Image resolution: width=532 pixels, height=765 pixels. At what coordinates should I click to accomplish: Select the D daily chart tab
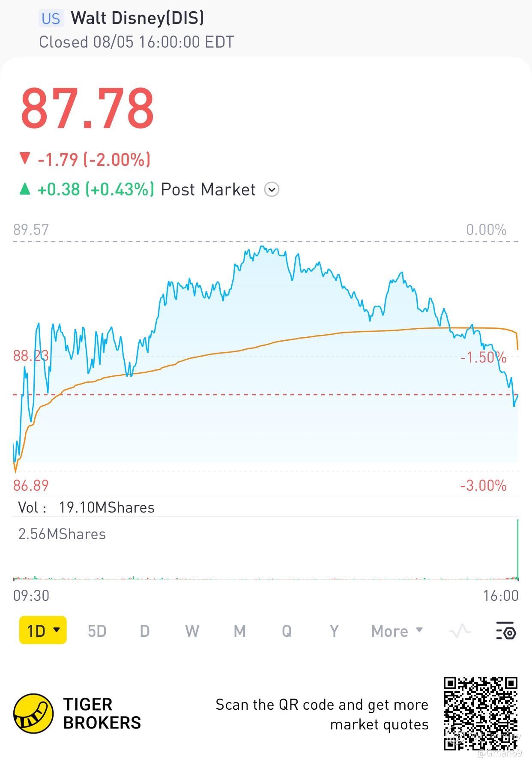[x=145, y=631]
